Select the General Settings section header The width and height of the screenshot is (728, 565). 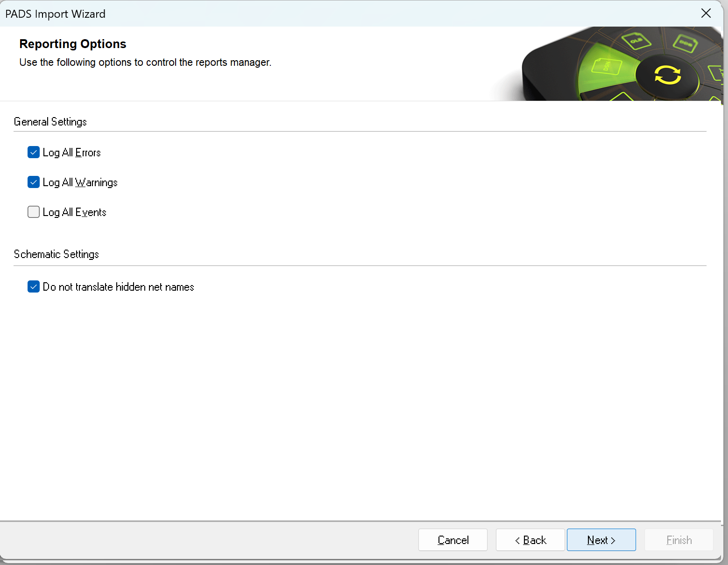coord(50,122)
